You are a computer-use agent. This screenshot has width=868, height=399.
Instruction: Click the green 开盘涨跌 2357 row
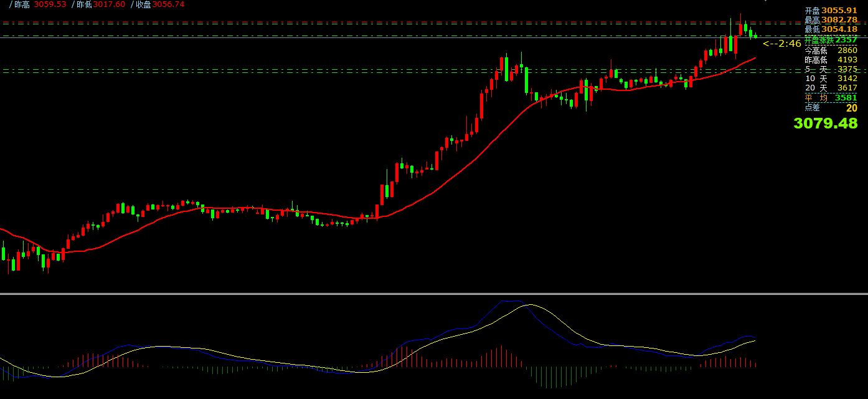point(831,40)
